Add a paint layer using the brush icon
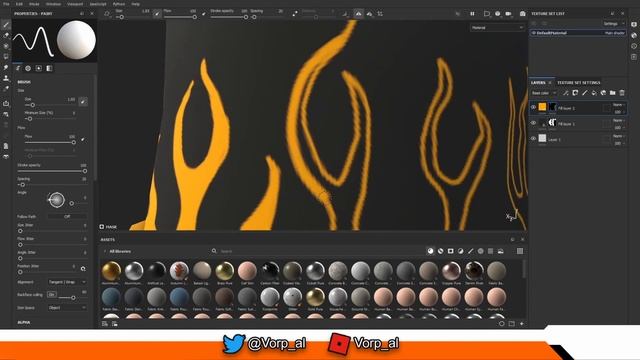Image resolution: width=640 pixels, height=360 pixels. coord(584,93)
